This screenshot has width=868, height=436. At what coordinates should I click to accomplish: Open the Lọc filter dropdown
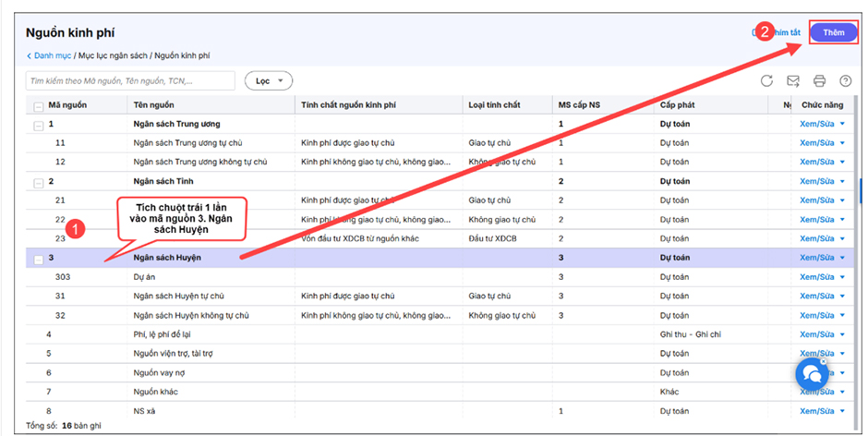click(x=269, y=81)
